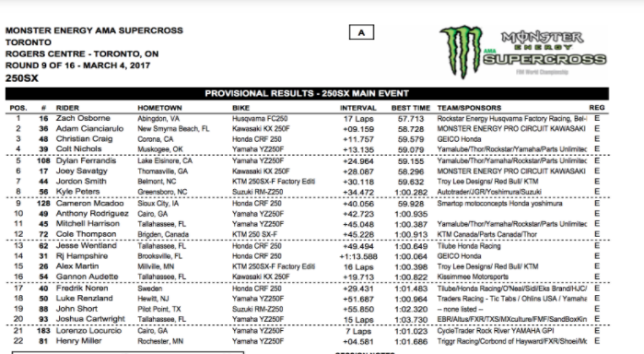Select the boxed letter A at top

[361, 32]
